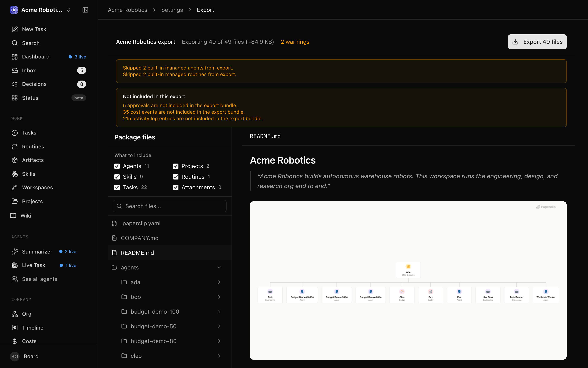Open Board user menu at bottom
This screenshot has width=588, height=368.
point(49,356)
